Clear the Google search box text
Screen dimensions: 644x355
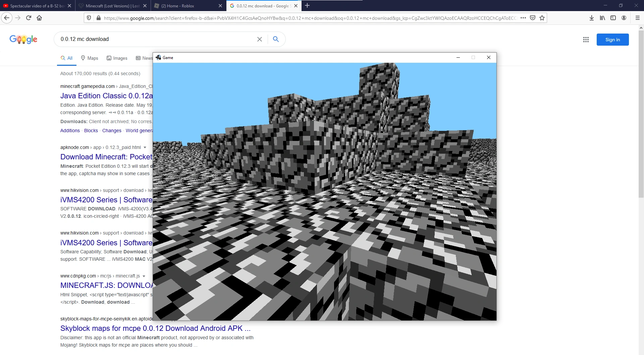pos(260,39)
